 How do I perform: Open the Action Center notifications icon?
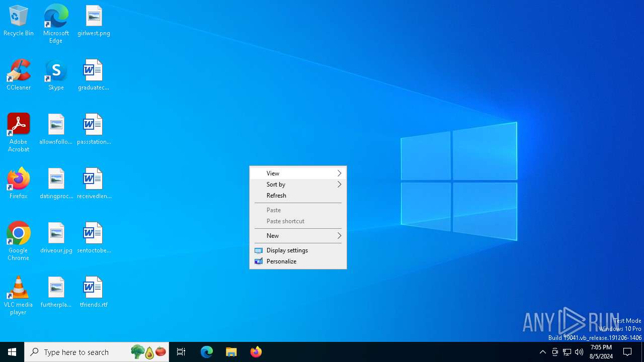tap(627, 352)
